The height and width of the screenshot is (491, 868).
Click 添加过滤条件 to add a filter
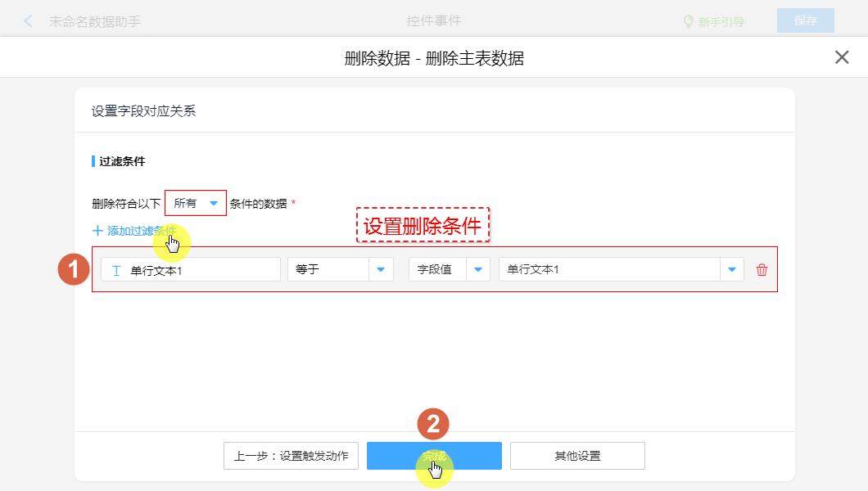click(x=134, y=231)
